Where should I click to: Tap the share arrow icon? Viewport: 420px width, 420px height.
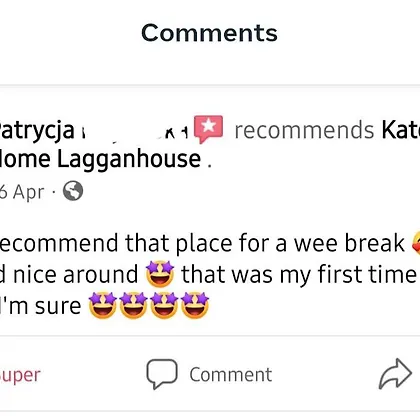pyautogui.click(x=395, y=374)
